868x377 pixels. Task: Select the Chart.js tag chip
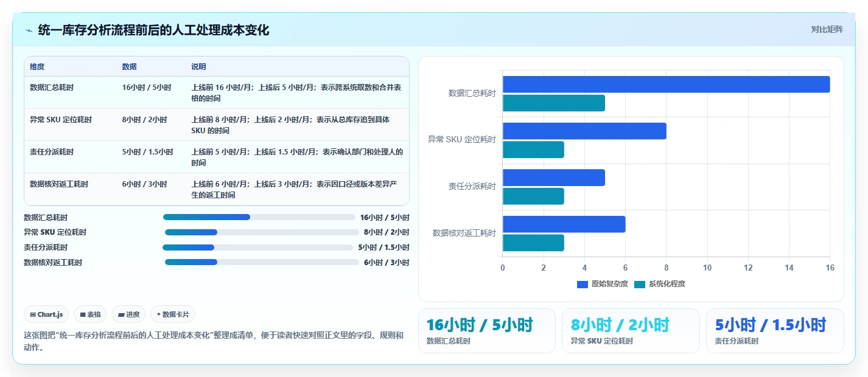(46, 314)
